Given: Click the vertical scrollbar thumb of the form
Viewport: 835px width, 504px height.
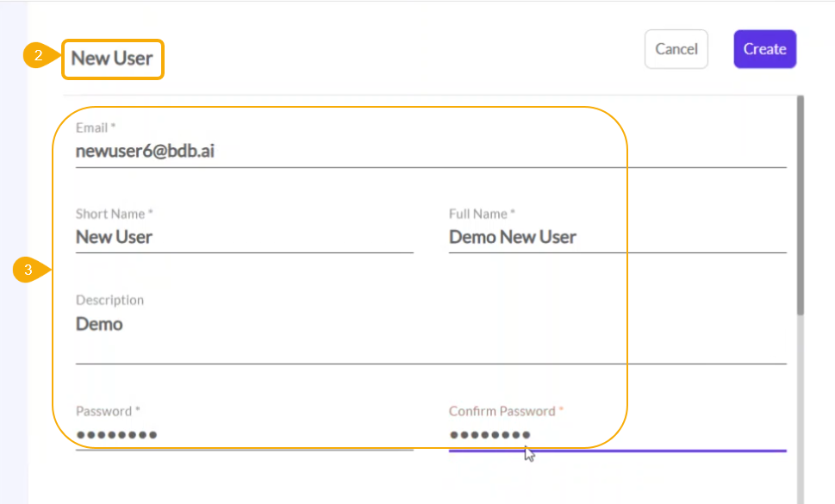Looking at the screenshot, I should [801, 207].
